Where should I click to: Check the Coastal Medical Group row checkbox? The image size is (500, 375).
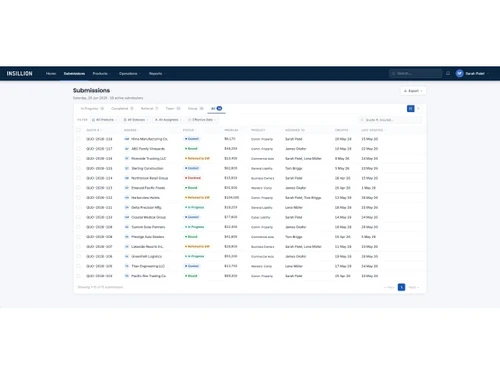point(79,217)
